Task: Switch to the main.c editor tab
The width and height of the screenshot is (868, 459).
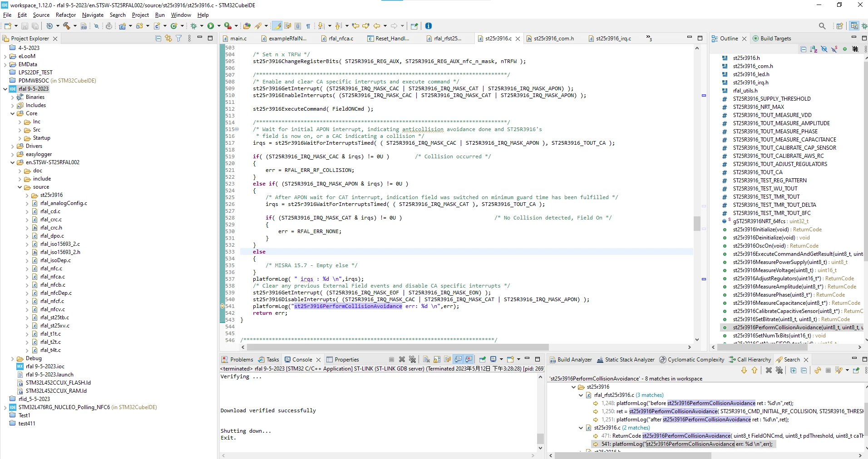Action: [235, 39]
